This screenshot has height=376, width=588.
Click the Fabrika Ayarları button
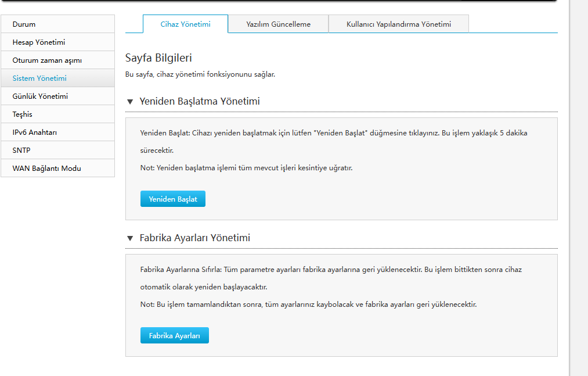point(174,335)
